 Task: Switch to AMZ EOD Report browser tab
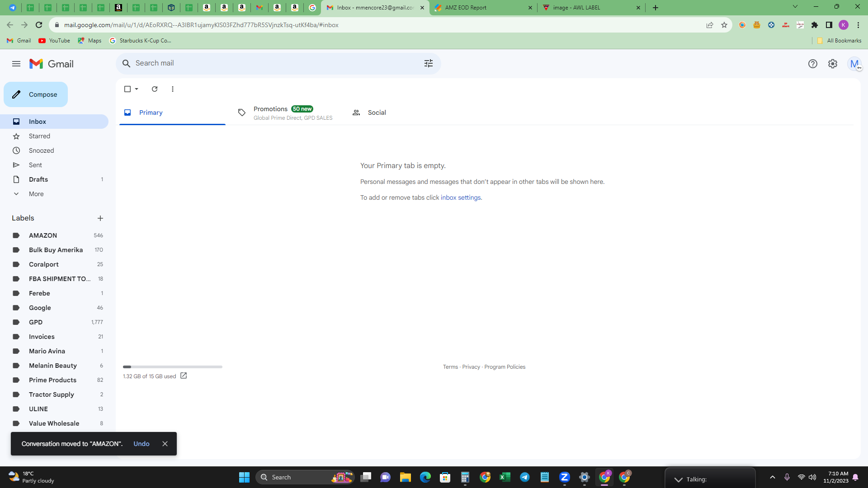483,8
